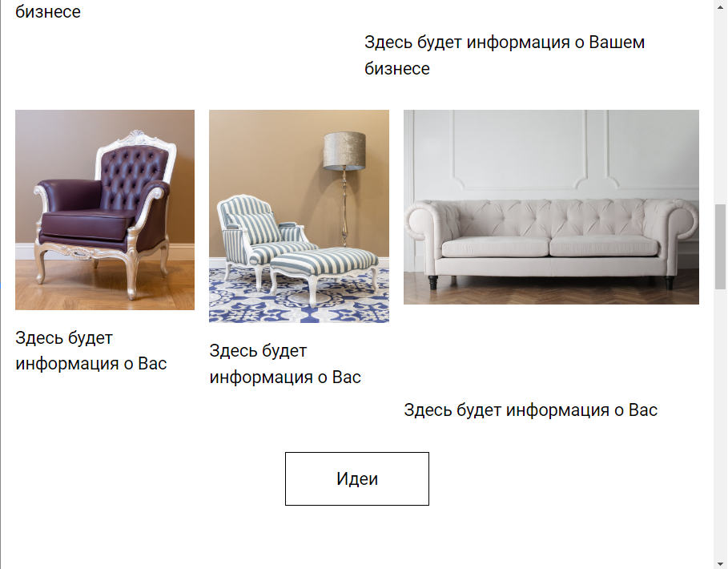Open the striped chair with ottoman photo
728x569 pixels.
[299, 216]
